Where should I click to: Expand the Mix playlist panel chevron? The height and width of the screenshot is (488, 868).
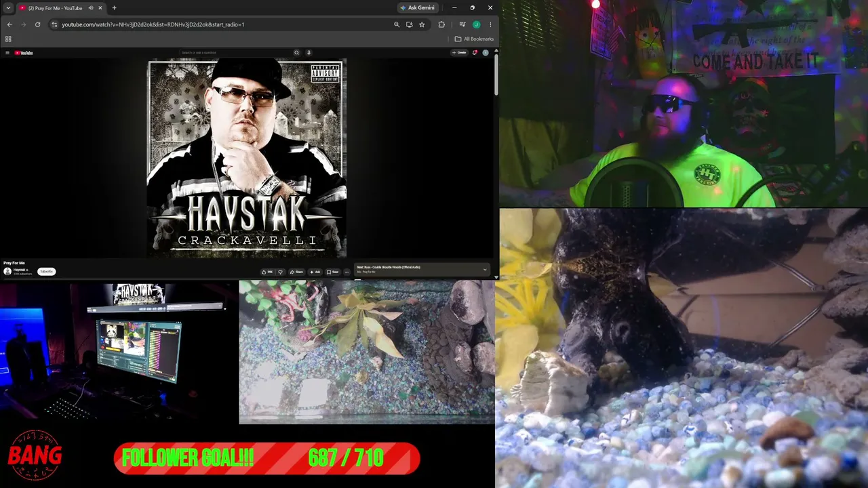485,270
